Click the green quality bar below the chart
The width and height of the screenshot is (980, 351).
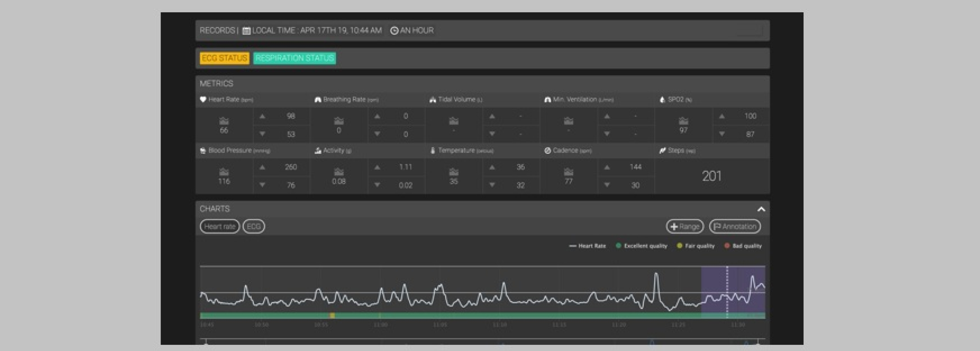coord(482,315)
